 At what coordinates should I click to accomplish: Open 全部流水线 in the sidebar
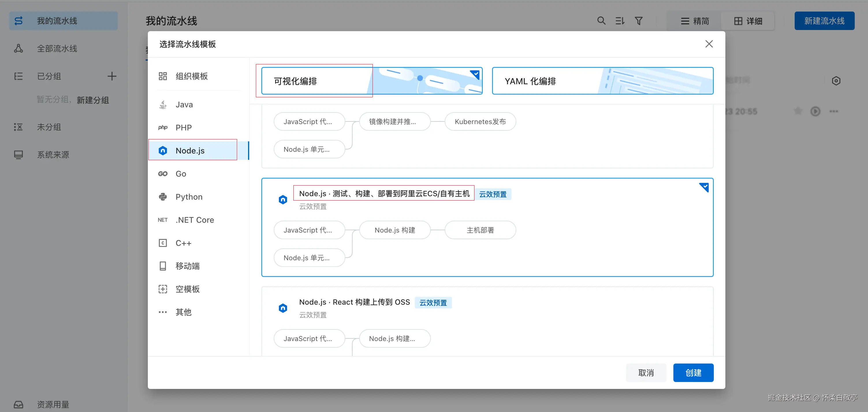point(63,48)
